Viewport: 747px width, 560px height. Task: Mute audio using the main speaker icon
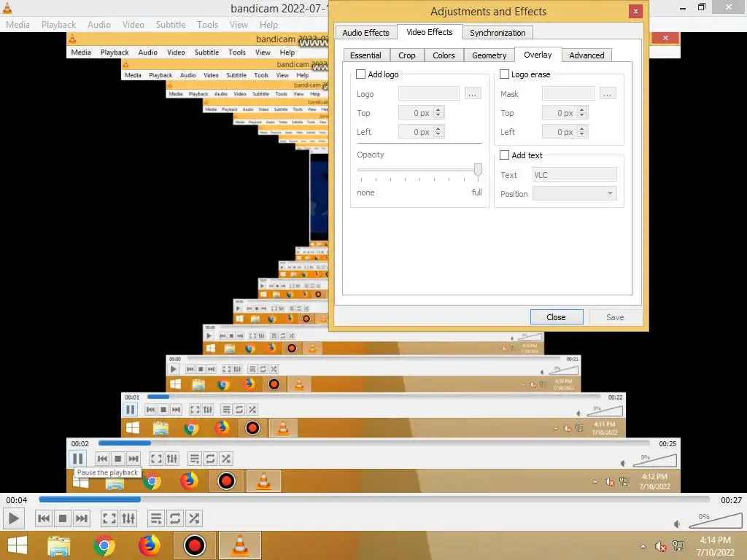point(678,524)
